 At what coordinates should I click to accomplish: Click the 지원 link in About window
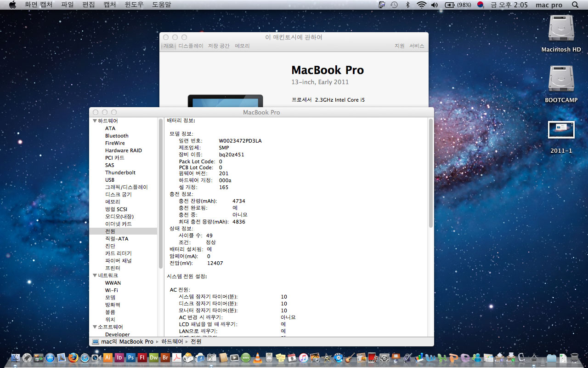[399, 46]
